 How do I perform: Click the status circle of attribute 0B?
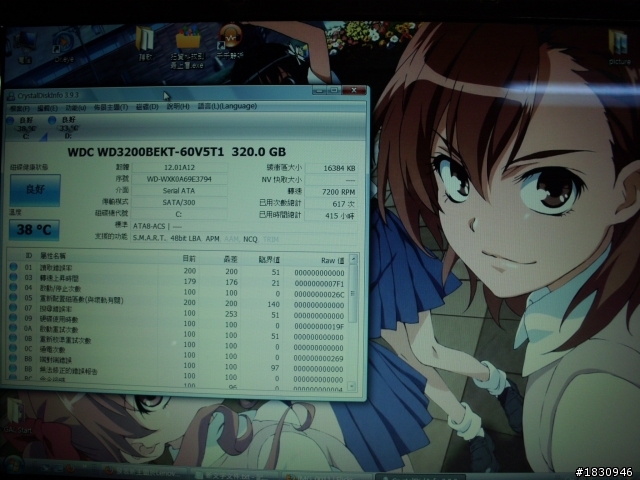pos(13,338)
